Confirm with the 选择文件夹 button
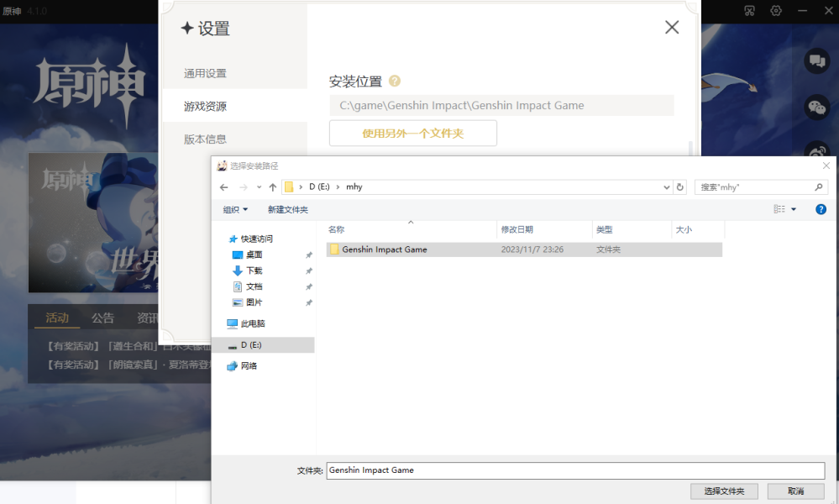 pos(724,491)
